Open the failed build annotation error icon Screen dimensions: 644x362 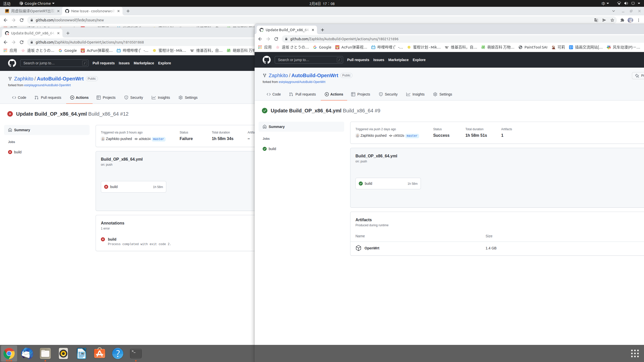pyautogui.click(x=103, y=239)
